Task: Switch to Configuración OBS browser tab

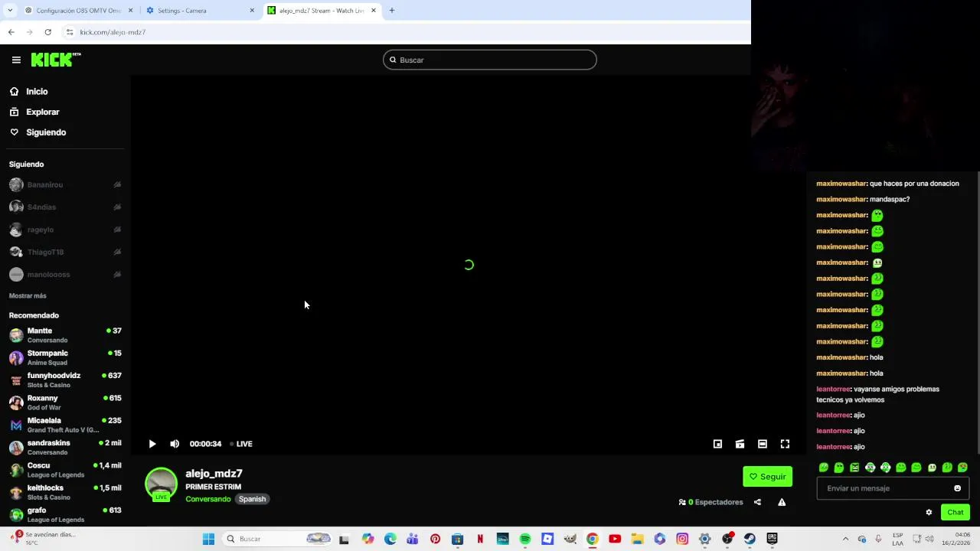Action: [79, 11]
